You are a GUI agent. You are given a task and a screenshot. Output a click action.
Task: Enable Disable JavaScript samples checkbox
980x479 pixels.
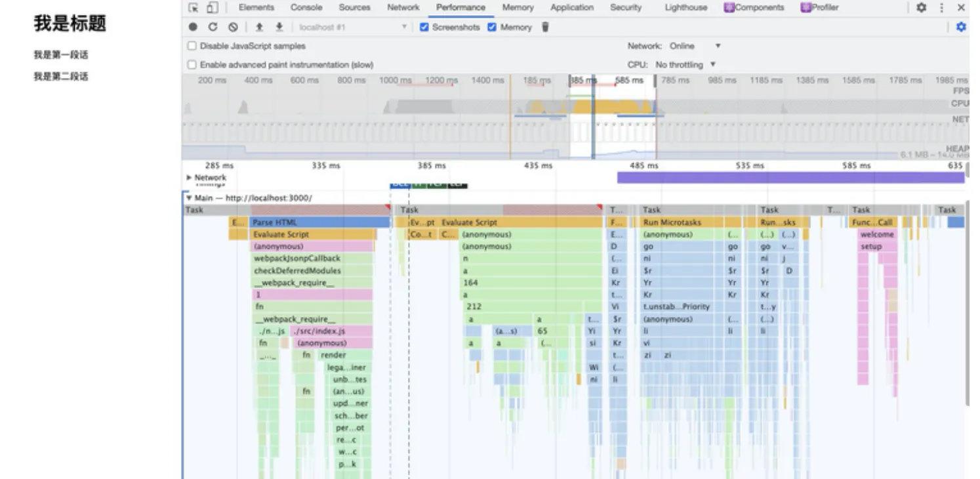[192, 47]
